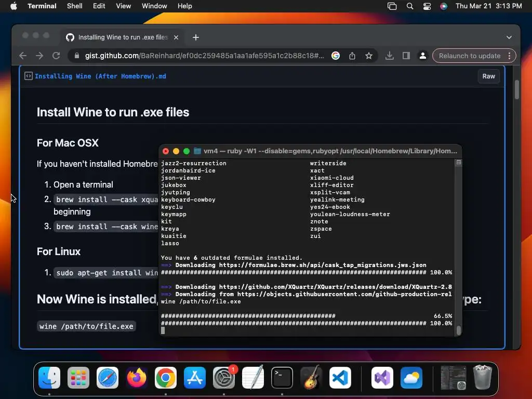Go forward in Chrome
Viewport: 532px width, 399px height.
click(39, 56)
